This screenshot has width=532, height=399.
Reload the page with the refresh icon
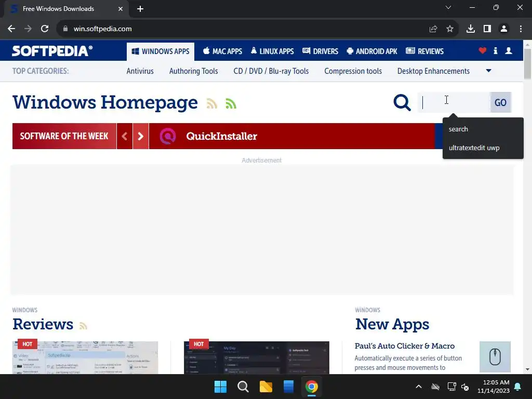coord(45,29)
